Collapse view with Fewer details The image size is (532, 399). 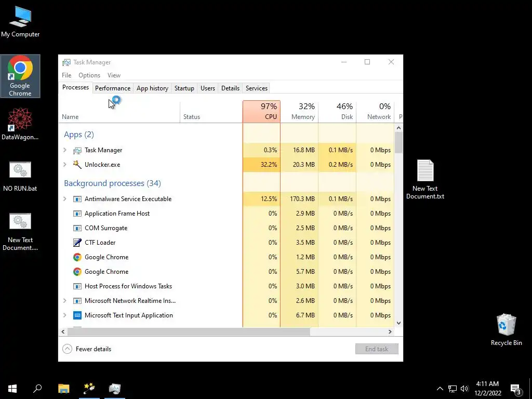87,349
